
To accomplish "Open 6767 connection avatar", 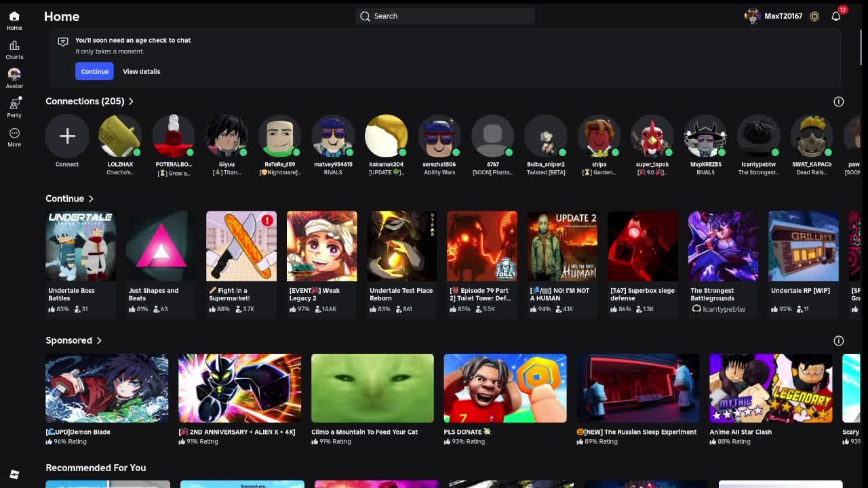I will point(493,136).
